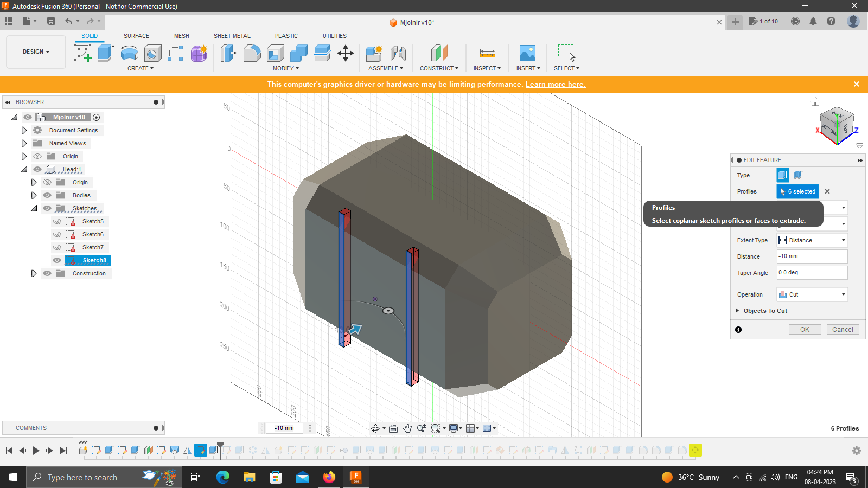The height and width of the screenshot is (488, 868).
Task: Click the Home icon beside the ViewCube
Action: tap(815, 102)
